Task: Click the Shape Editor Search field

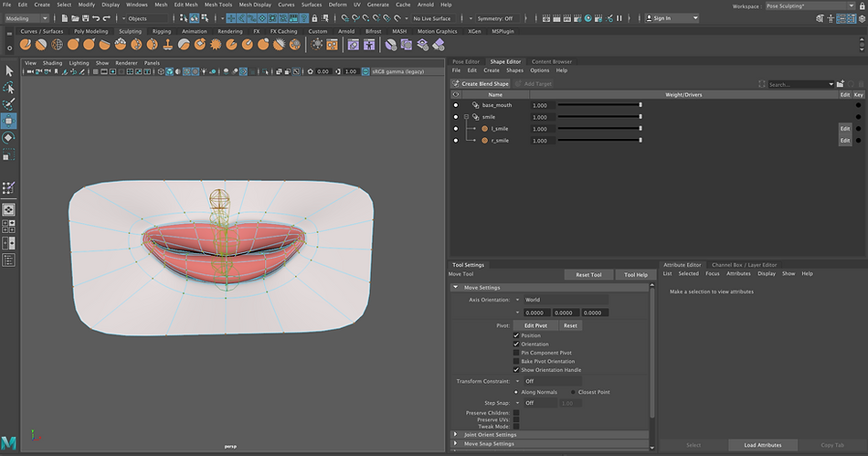Action: click(x=800, y=84)
